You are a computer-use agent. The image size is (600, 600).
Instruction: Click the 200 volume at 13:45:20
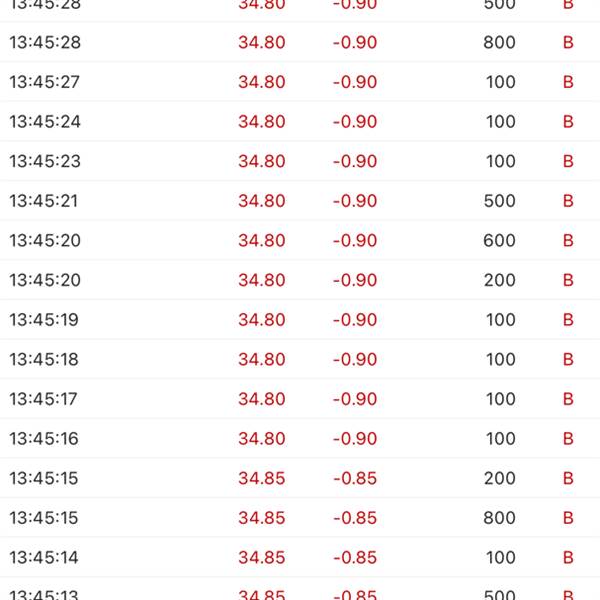click(499, 280)
